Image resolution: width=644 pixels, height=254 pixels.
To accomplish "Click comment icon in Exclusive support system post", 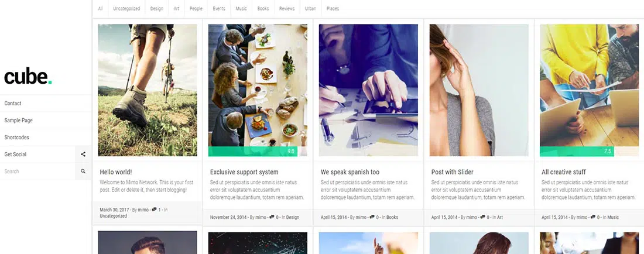I will [x=272, y=217].
